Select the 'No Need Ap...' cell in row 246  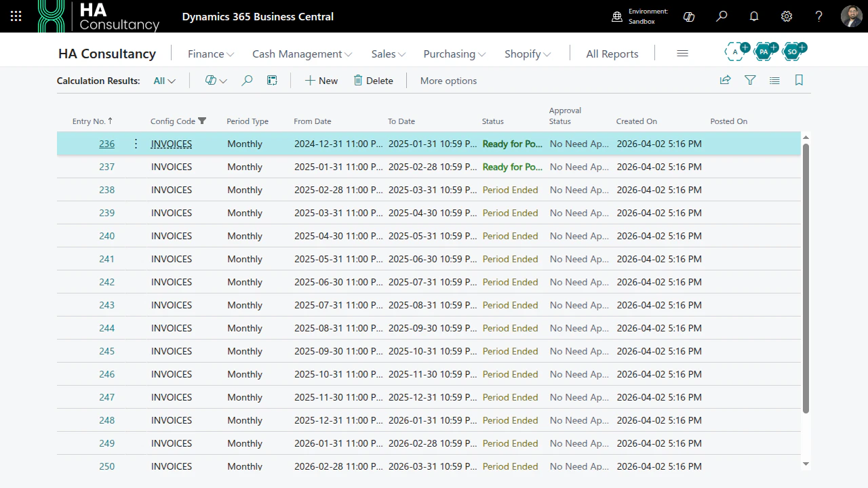tap(579, 374)
